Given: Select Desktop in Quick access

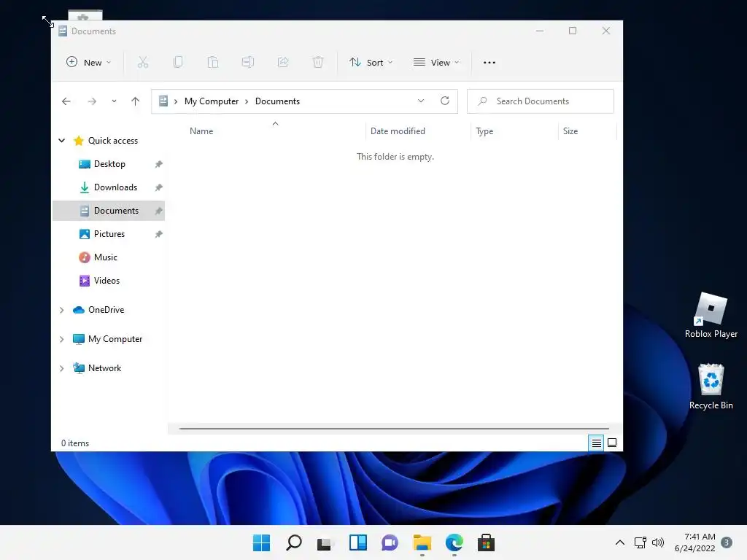Looking at the screenshot, I should tap(109, 164).
